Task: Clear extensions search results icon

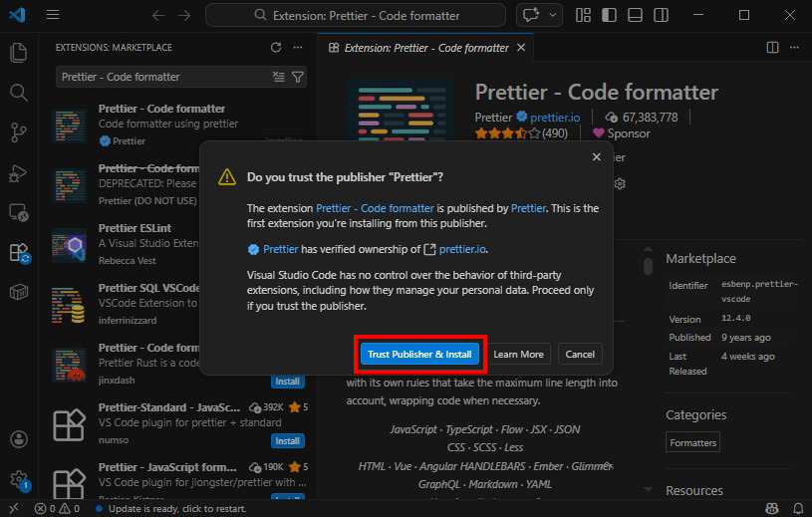Action: tap(279, 77)
